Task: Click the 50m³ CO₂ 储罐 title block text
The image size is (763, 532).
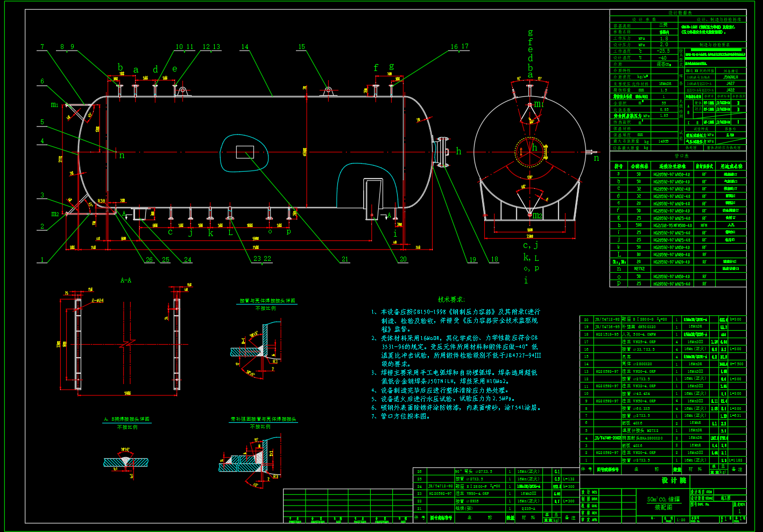Action: click(x=663, y=499)
